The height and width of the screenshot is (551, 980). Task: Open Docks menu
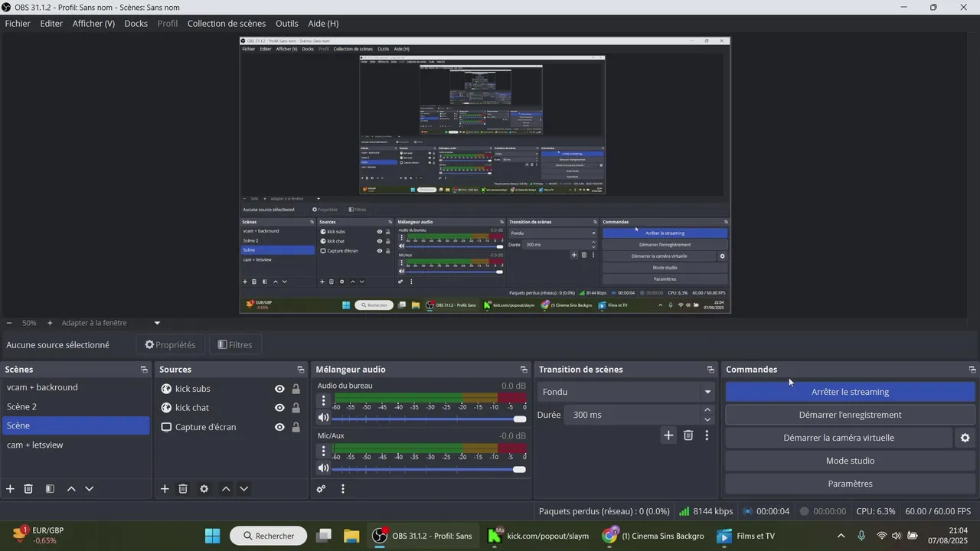click(136, 24)
